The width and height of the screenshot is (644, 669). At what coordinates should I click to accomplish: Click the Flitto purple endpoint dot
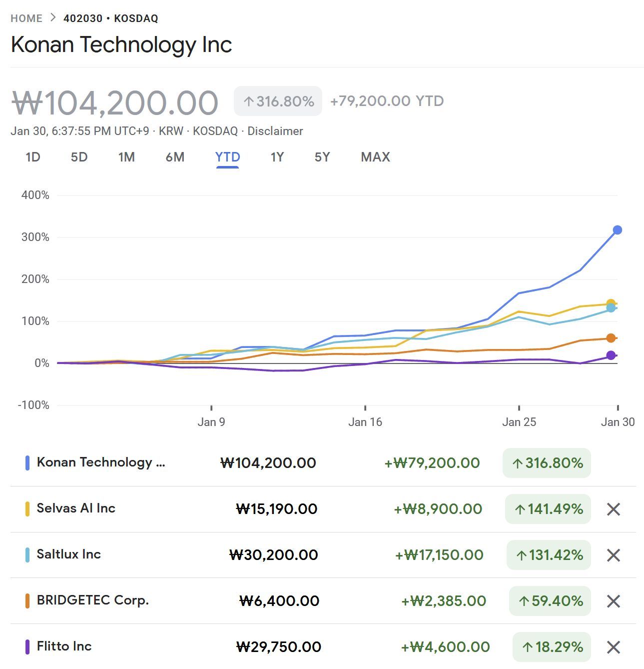click(611, 355)
